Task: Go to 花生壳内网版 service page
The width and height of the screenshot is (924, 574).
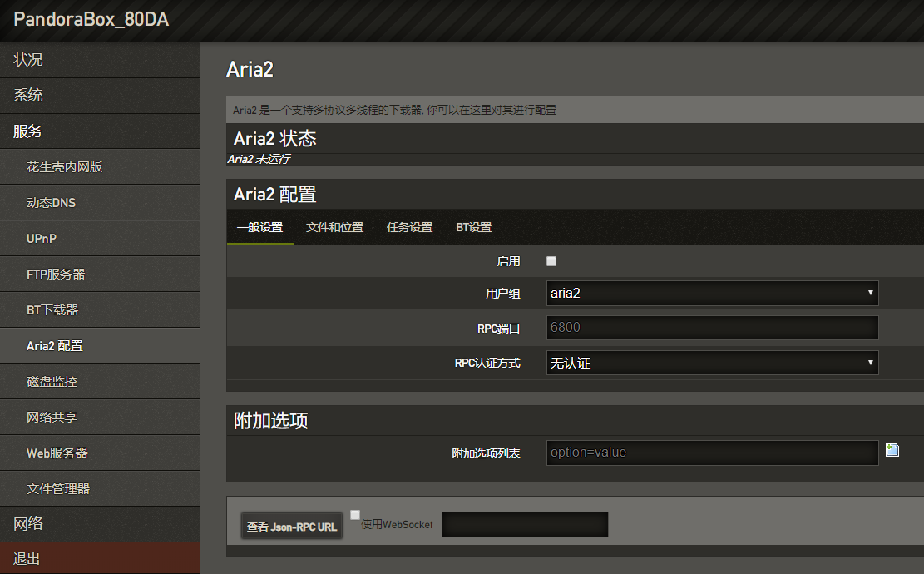Action: (x=100, y=166)
